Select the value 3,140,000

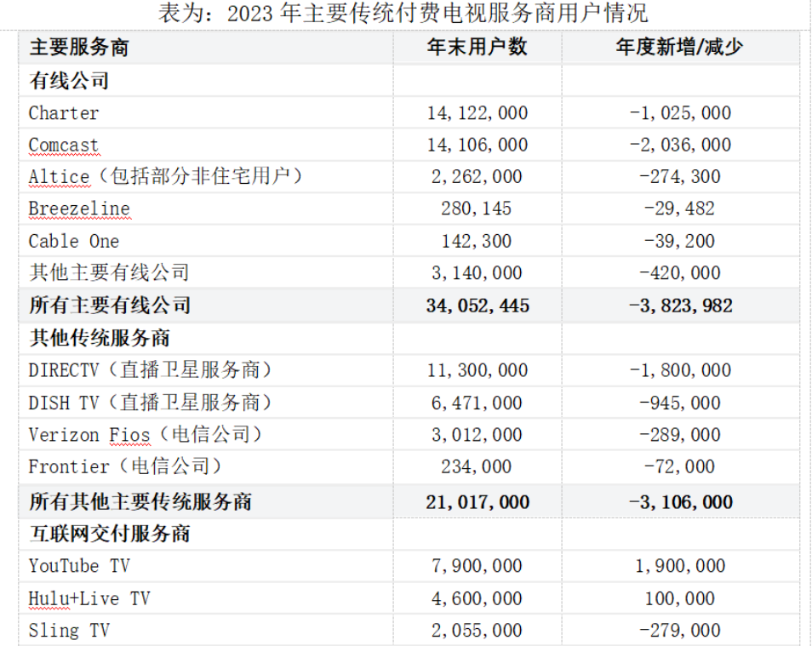[x=477, y=273]
